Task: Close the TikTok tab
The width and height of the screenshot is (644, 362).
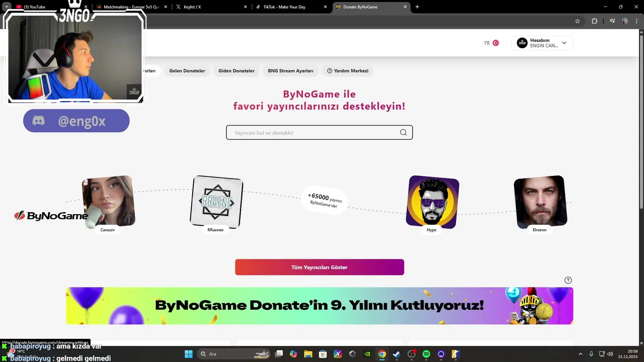Action: click(x=325, y=7)
